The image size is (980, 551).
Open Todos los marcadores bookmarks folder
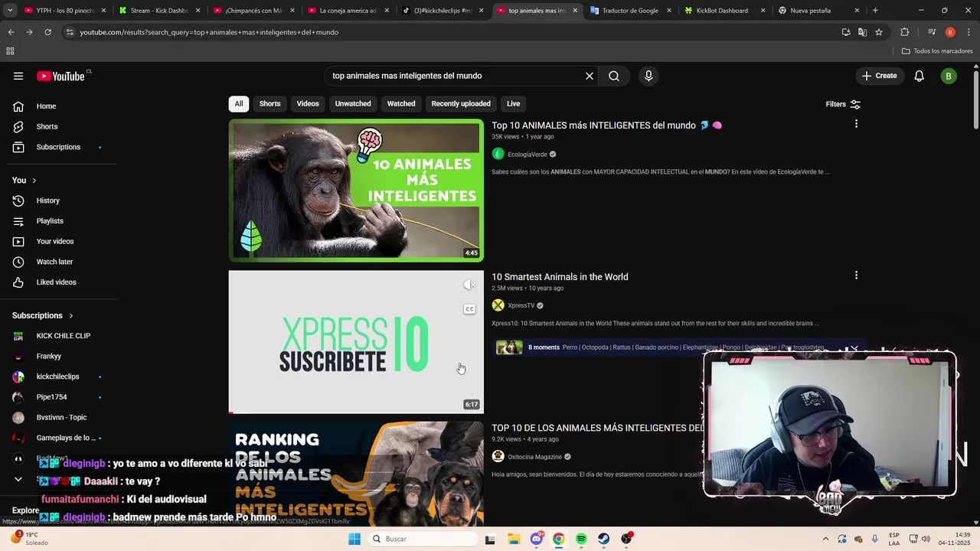coord(937,51)
